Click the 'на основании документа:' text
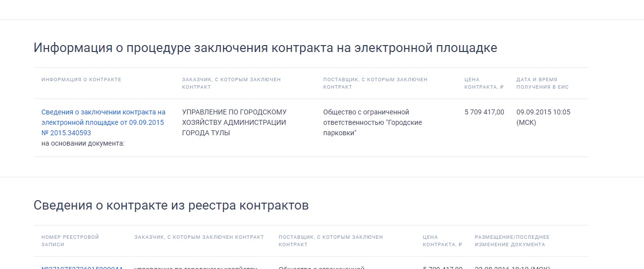This screenshot has width=644, height=269. [x=83, y=144]
